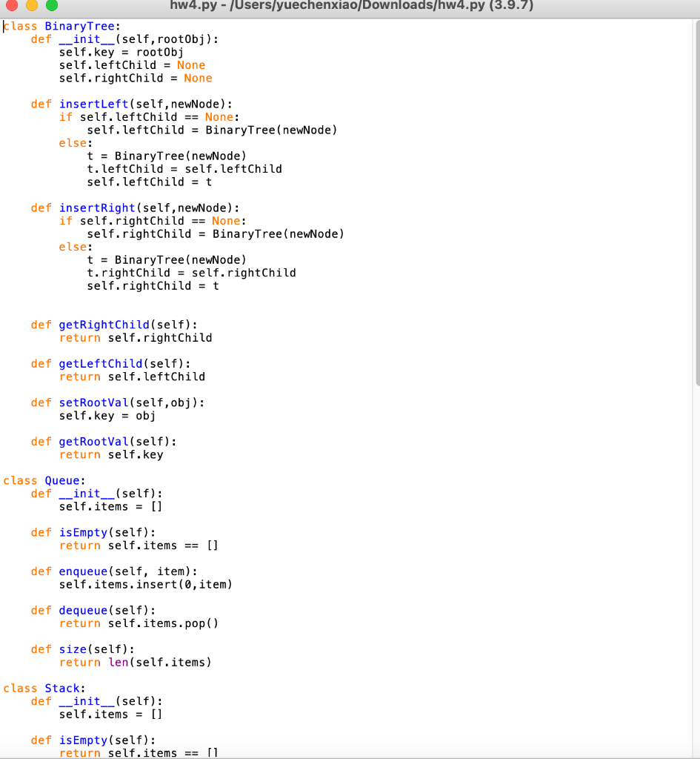Minimize the hw4.py editor window
The width and height of the screenshot is (700, 759).
tap(30, 7)
